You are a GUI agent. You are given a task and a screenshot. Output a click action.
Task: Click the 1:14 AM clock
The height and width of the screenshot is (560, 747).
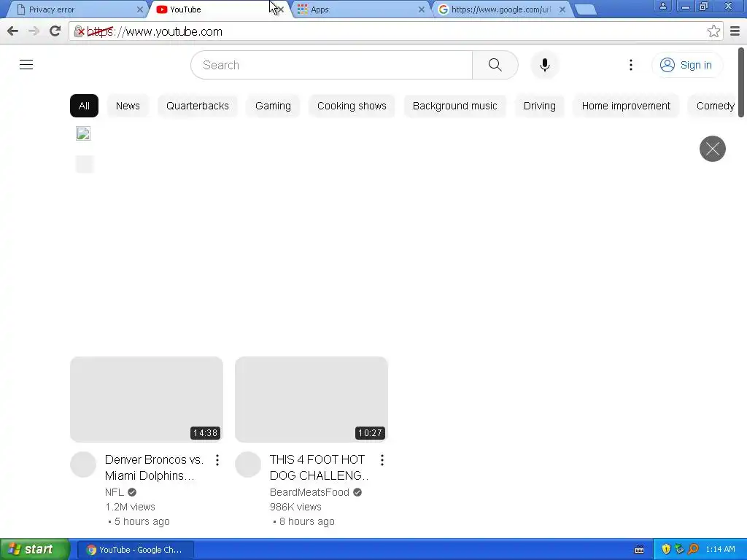tap(720, 550)
